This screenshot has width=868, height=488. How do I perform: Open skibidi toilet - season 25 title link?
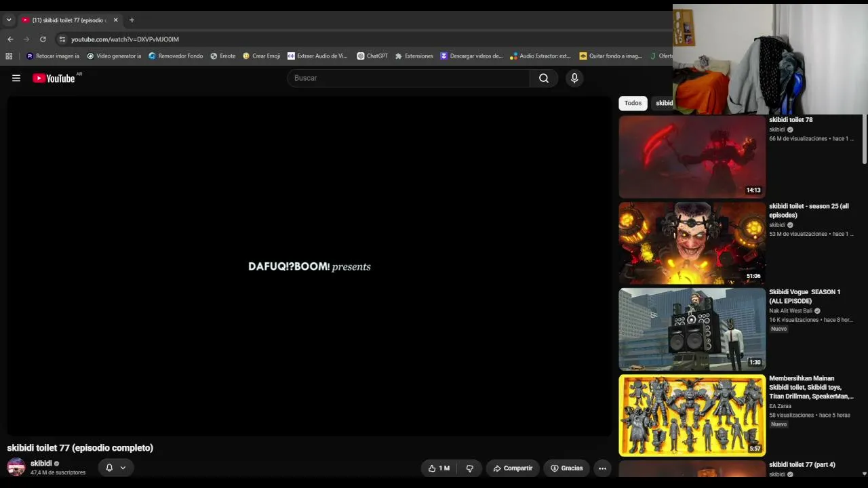[809, 211]
